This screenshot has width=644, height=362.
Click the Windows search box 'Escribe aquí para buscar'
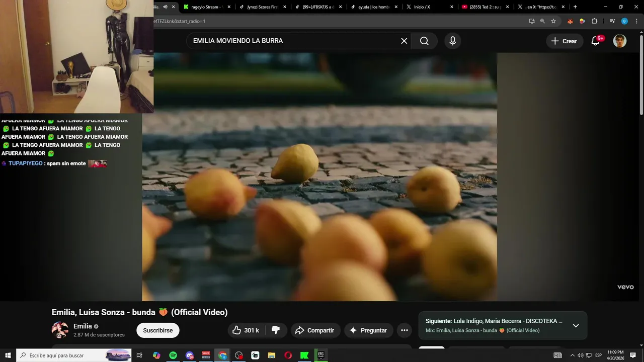click(x=73, y=355)
